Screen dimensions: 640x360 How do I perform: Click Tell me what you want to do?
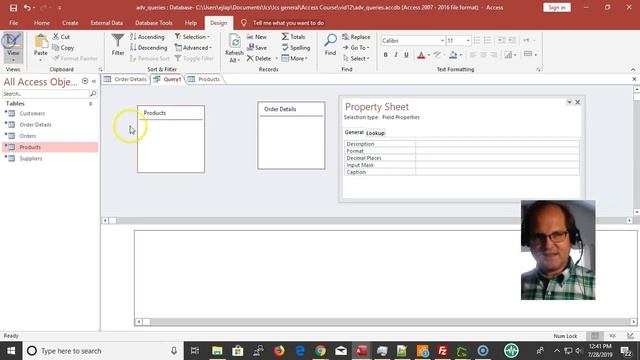pos(288,23)
